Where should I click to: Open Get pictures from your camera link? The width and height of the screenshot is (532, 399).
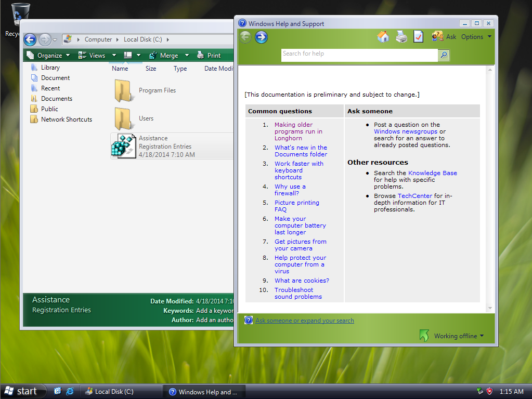(x=300, y=245)
